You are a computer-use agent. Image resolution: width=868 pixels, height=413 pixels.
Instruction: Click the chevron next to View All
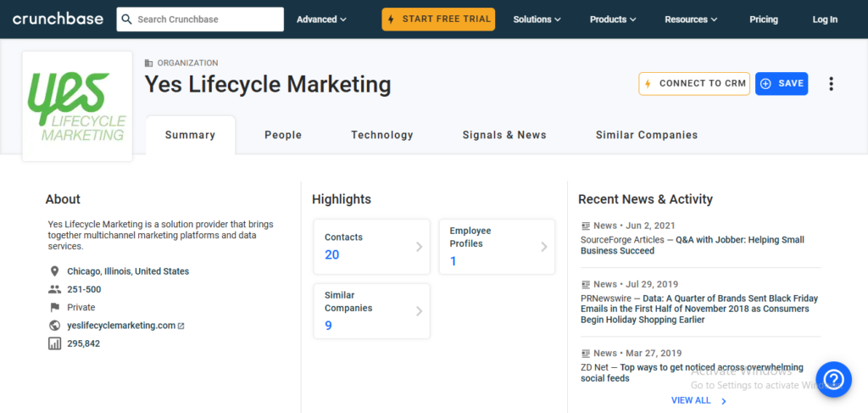coord(724,401)
